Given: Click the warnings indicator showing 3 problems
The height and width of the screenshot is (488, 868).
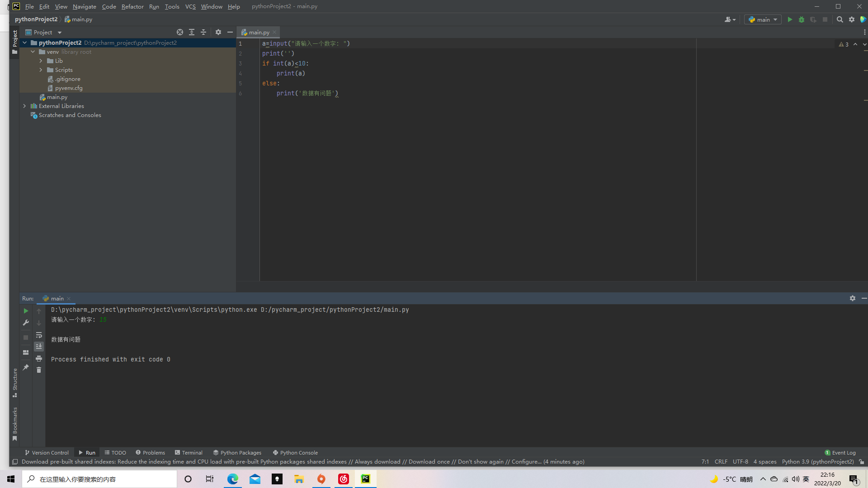Looking at the screenshot, I should [x=844, y=44].
